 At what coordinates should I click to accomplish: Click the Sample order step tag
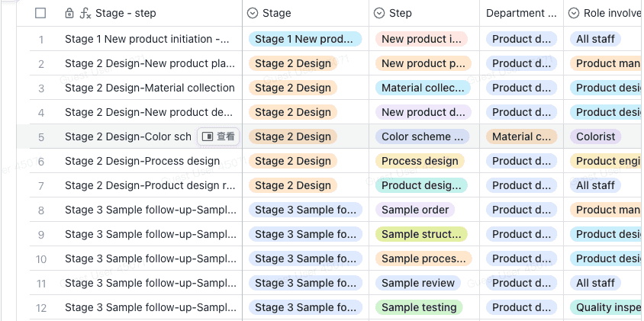click(x=415, y=210)
